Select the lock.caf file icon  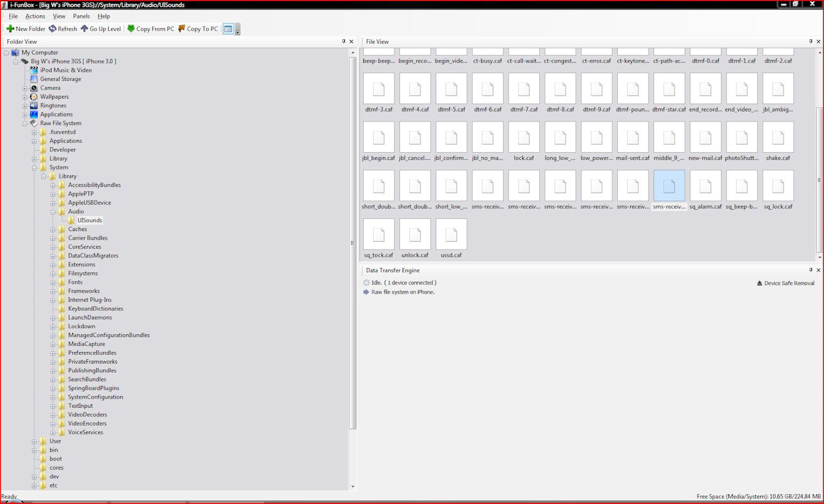click(524, 137)
